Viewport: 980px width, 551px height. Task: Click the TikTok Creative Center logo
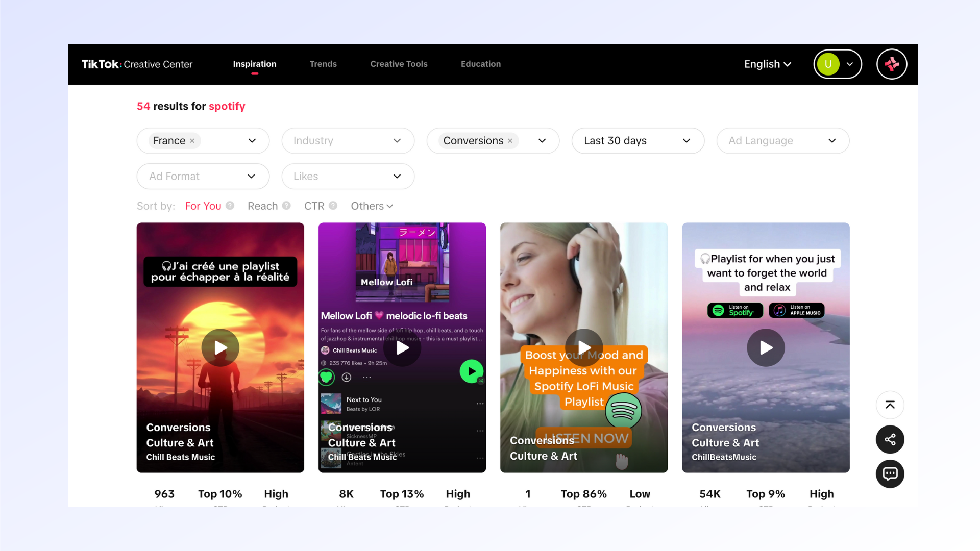137,64
